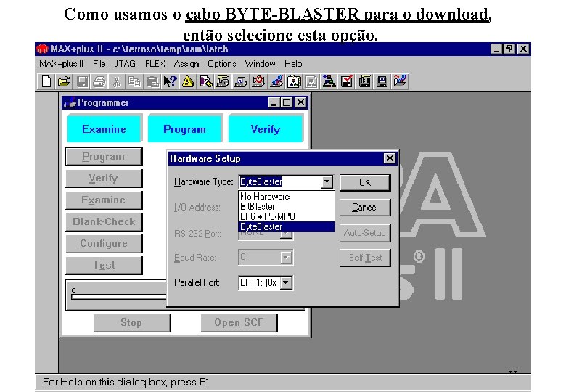Click the gray Program button

pos(104,157)
